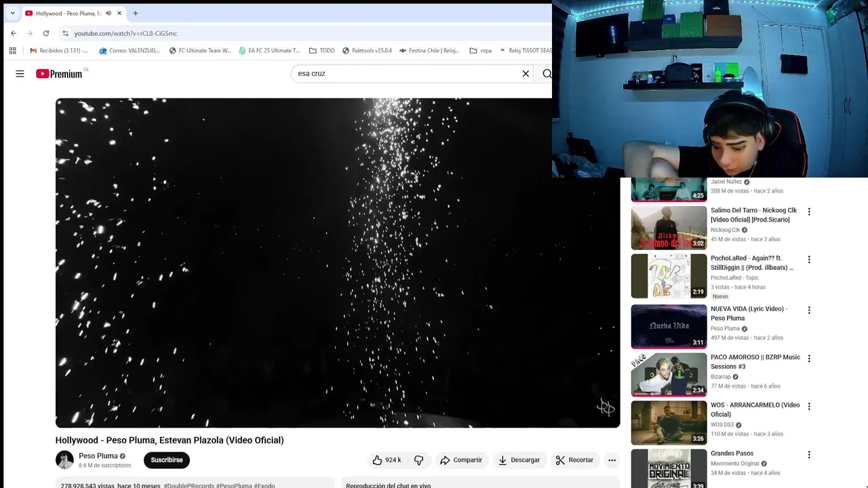Open NUEVA VIDA (Lyric Video) title
The image size is (868, 488).
[749, 313]
